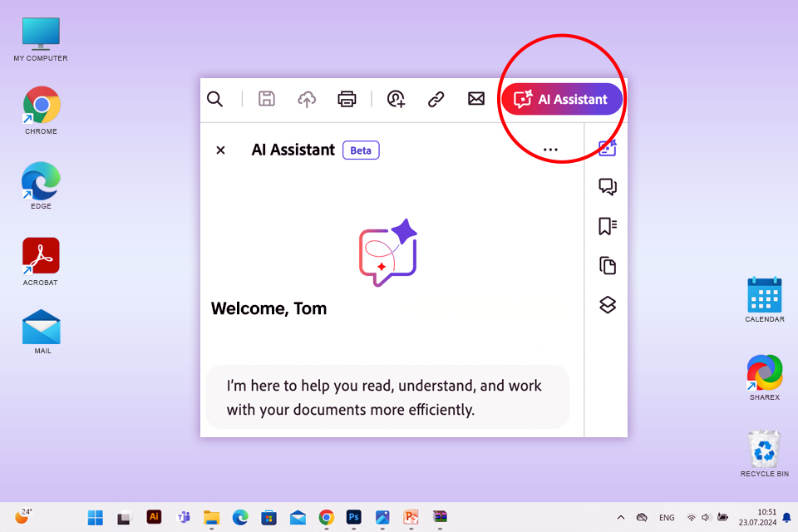Click the 'AI Assistant' panel title

pos(293,150)
